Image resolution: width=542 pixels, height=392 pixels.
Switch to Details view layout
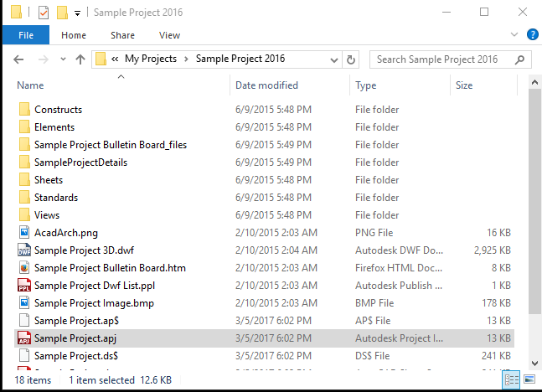(510, 380)
